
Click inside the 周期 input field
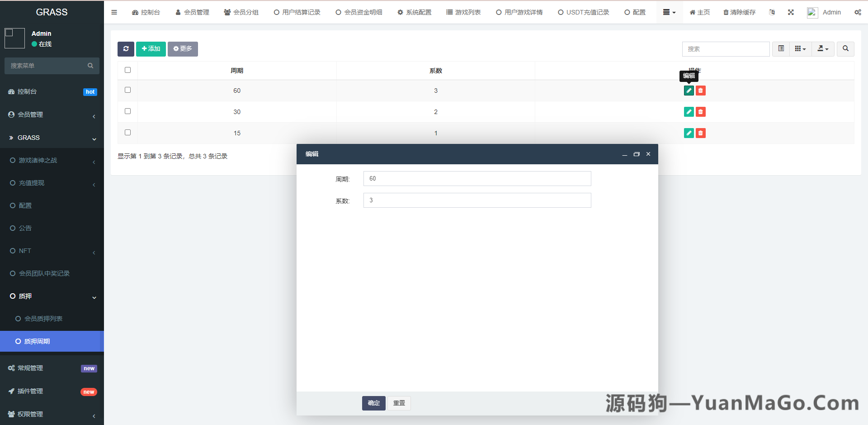(477, 178)
